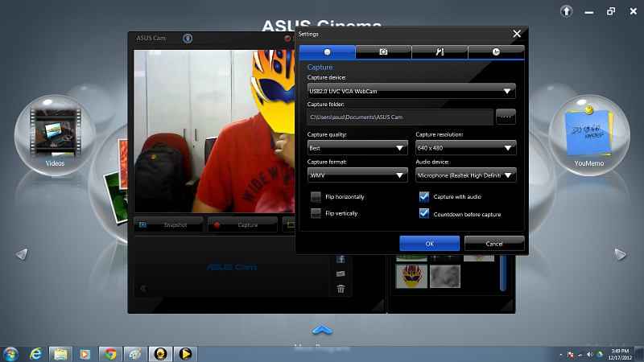644x362 pixels.
Task: Click the right navigation arrow
Action: 620,254
